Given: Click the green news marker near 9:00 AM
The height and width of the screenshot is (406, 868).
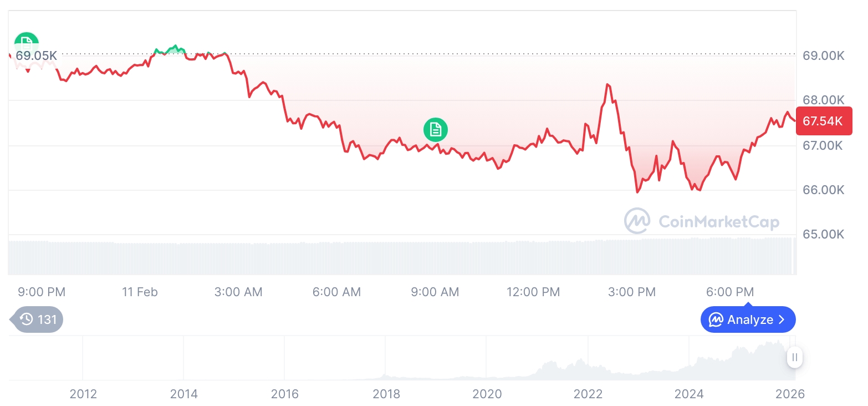Looking at the screenshot, I should (x=436, y=130).
